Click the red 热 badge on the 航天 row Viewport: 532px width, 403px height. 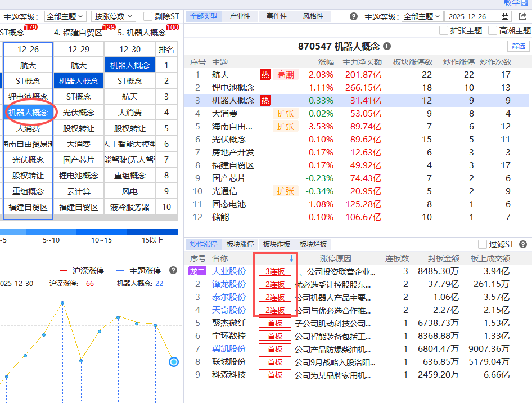click(x=265, y=74)
